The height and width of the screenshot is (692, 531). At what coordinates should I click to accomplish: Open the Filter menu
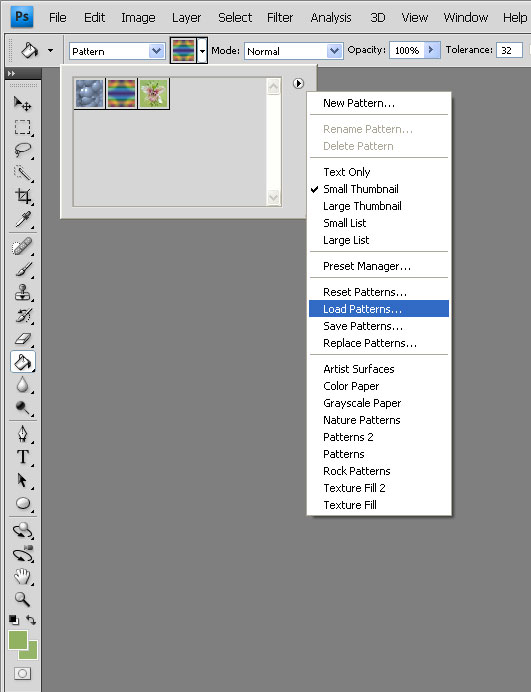point(280,18)
